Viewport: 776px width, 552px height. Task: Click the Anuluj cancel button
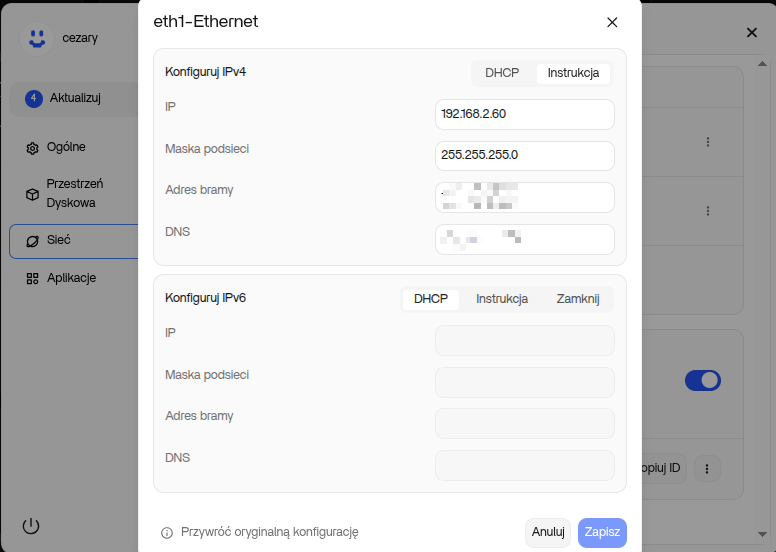tap(548, 533)
